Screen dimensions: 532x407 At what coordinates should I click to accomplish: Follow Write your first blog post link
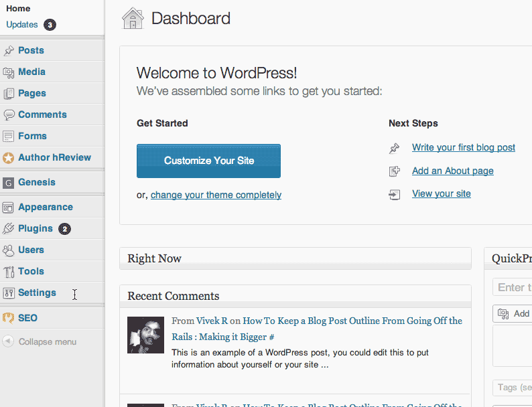coord(464,147)
